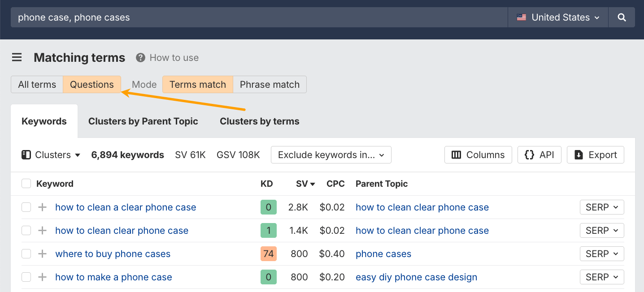Open Columns settings via its column icon
The image size is (644, 292).
tap(457, 155)
